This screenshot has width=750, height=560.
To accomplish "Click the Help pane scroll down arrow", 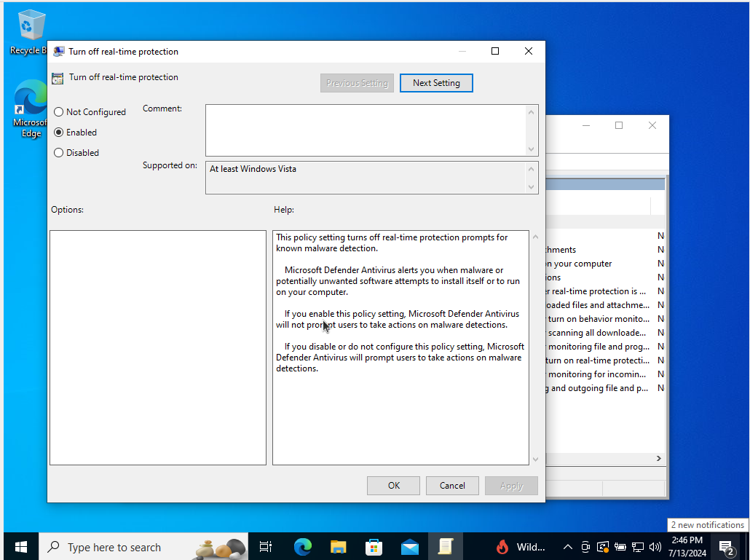I will point(535,459).
